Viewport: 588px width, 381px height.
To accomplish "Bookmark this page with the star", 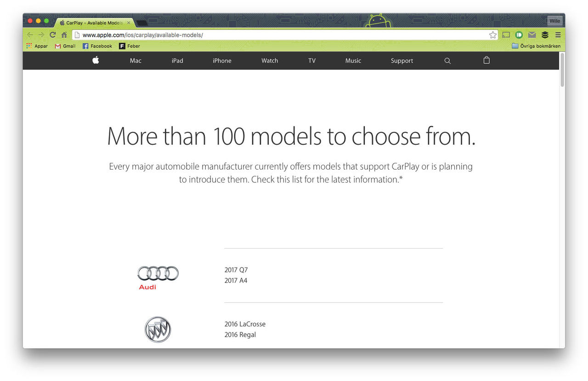I will (492, 34).
